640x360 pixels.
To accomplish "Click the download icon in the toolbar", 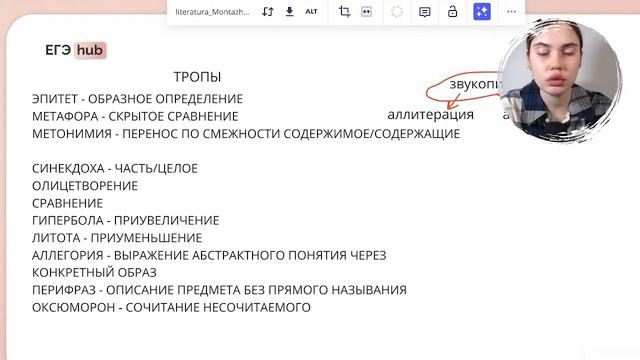I will [x=289, y=11].
